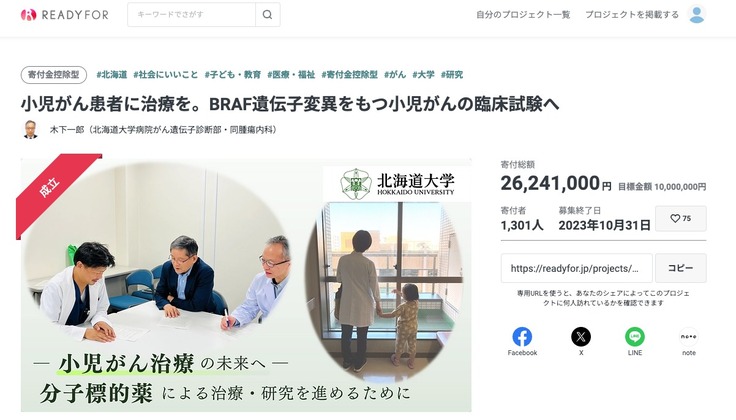Open the main project banner image
The height and width of the screenshot is (420, 736).
coord(246,285)
